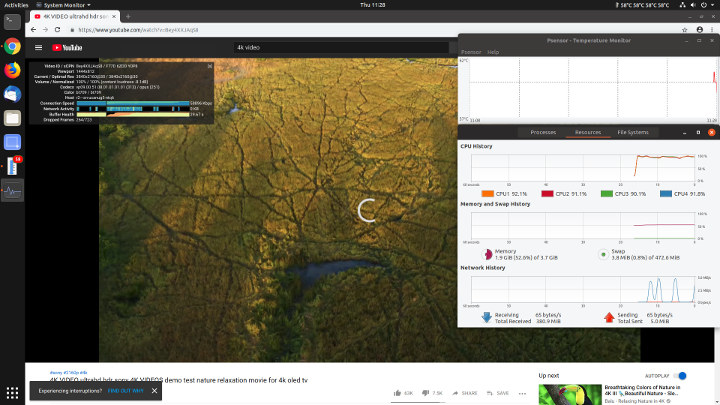Click the Receiving blue arrow indicator
720x405 pixels.
[486, 317]
